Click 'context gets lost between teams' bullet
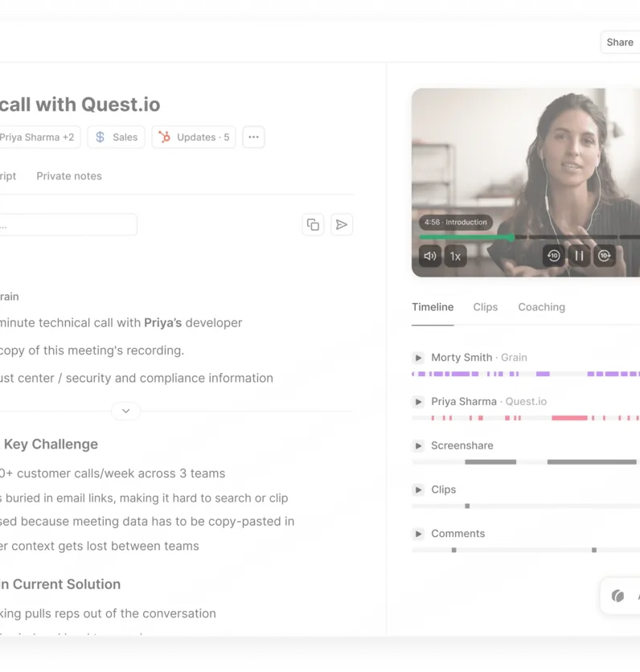Image resolution: width=640 pixels, height=672 pixels. pyautogui.click(x=105, y=546)
